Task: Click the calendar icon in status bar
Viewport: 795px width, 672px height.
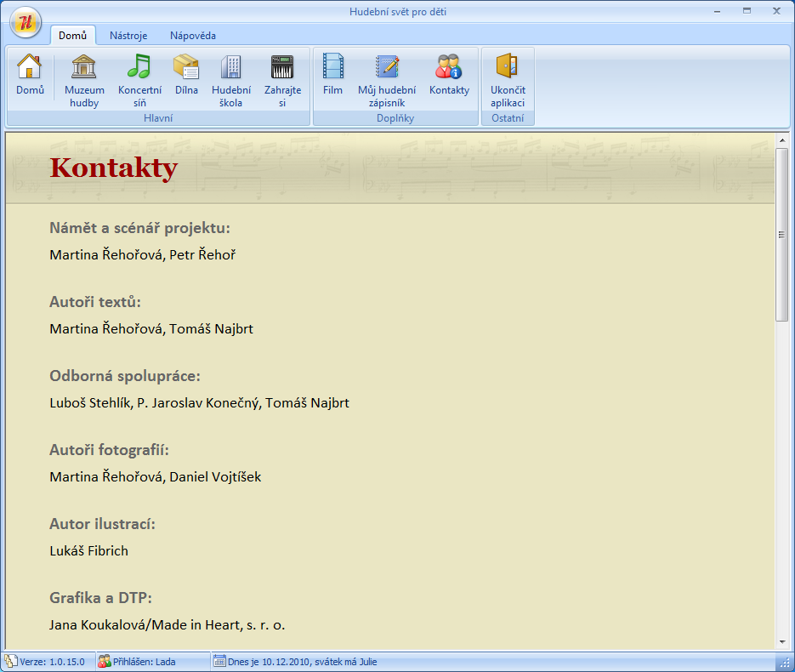Action: click(x=219, y=661)
